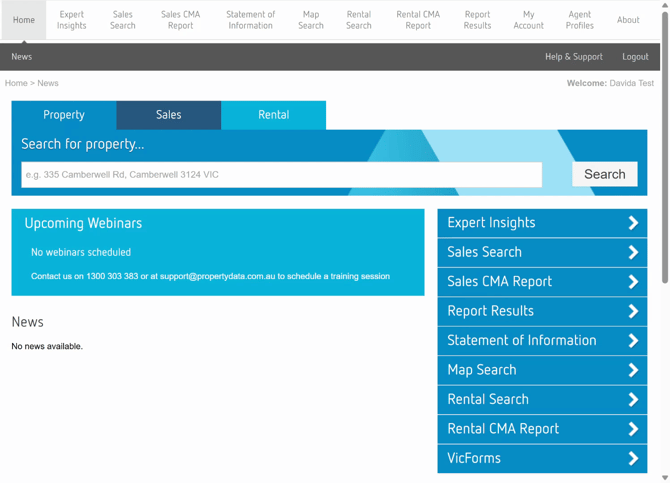Image resolution: width=670 pixels, height=483 pixels.
Task: Open Agent Profiles in the navigation bar
Action: click(x=579, y=20)
